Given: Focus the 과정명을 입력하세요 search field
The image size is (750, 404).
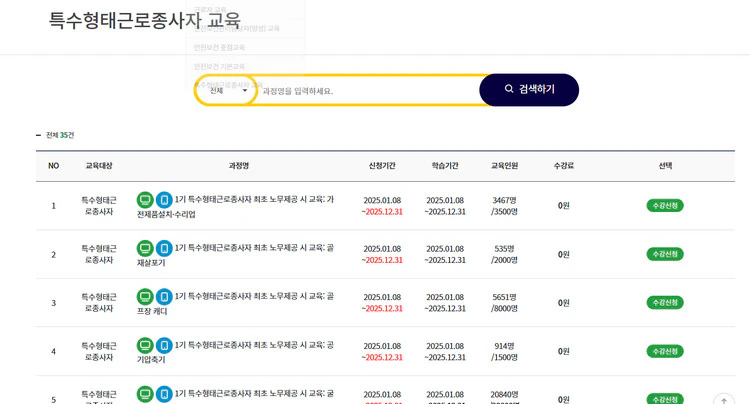Looking at the screenshot, I should tap(365, 91).
